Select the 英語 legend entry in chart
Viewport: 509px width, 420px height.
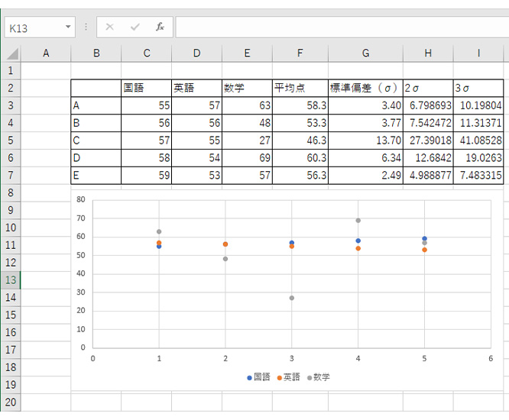[289, 377]
